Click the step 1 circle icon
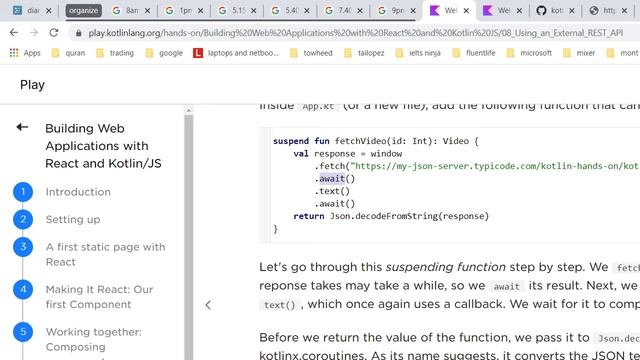The height and width of the screenshot is (360, 640). pos(23,192)
